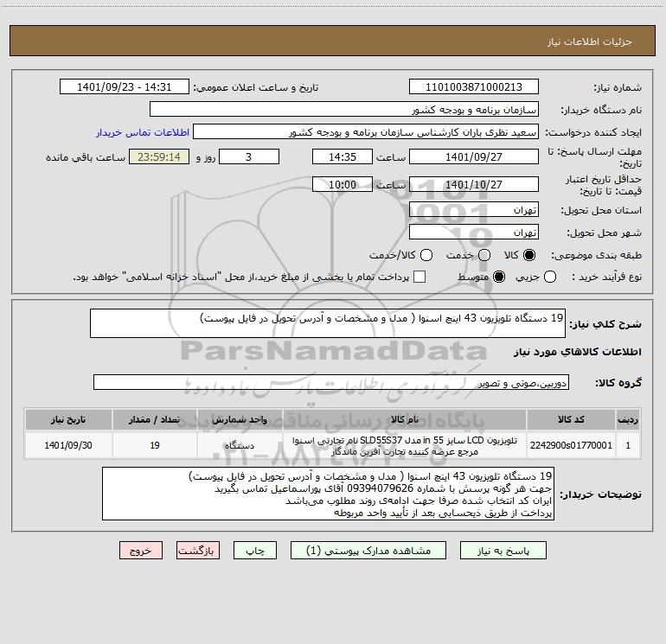666x644 pixels.
Task: Click the price validity date 1401/10/27 field
Action: 474,184
